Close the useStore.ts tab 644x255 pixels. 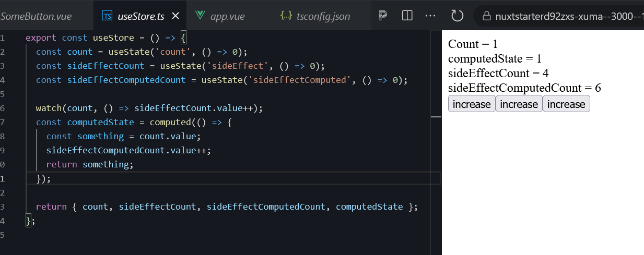[175, 16]
